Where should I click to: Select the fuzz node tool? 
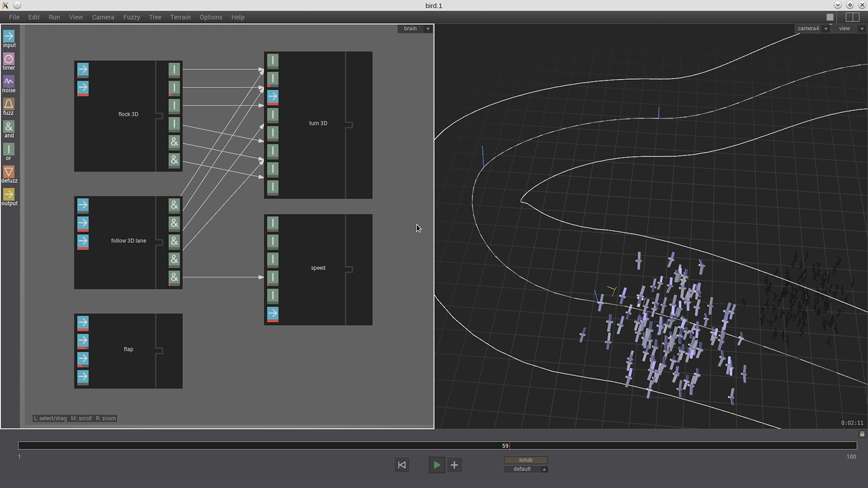(x=9, y=104)
